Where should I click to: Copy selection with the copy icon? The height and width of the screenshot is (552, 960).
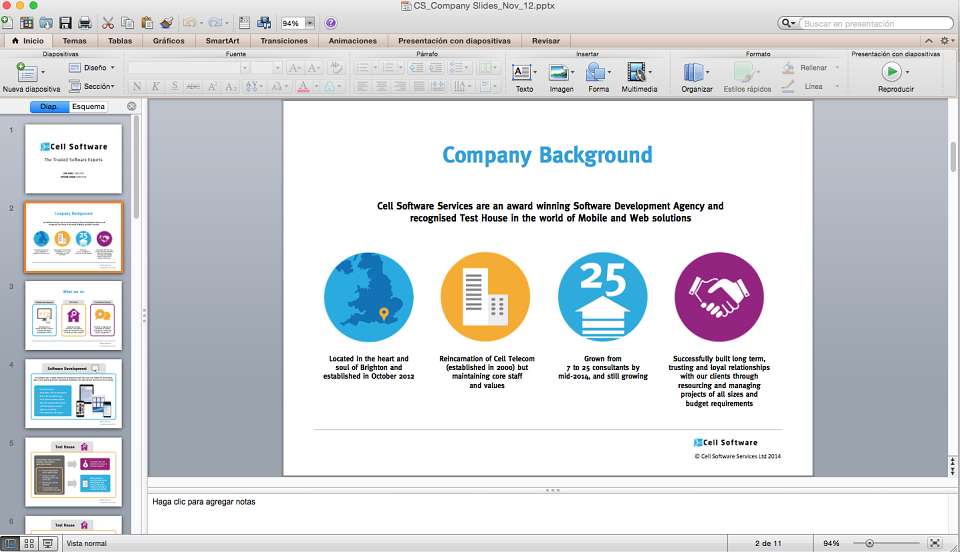pos(127,23)
